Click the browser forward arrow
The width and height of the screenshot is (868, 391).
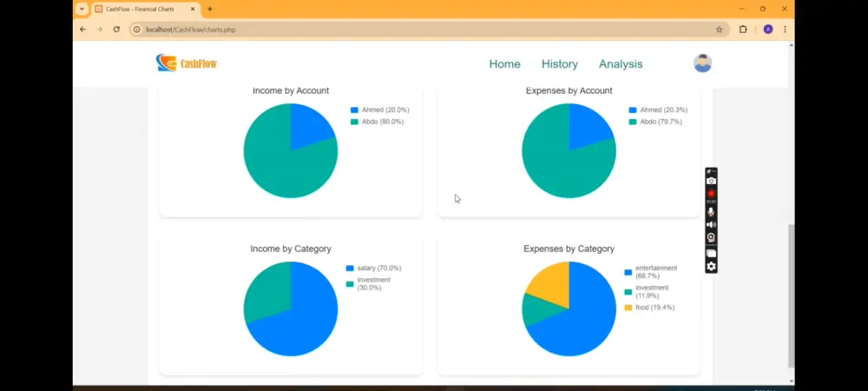tap(100, 30)
